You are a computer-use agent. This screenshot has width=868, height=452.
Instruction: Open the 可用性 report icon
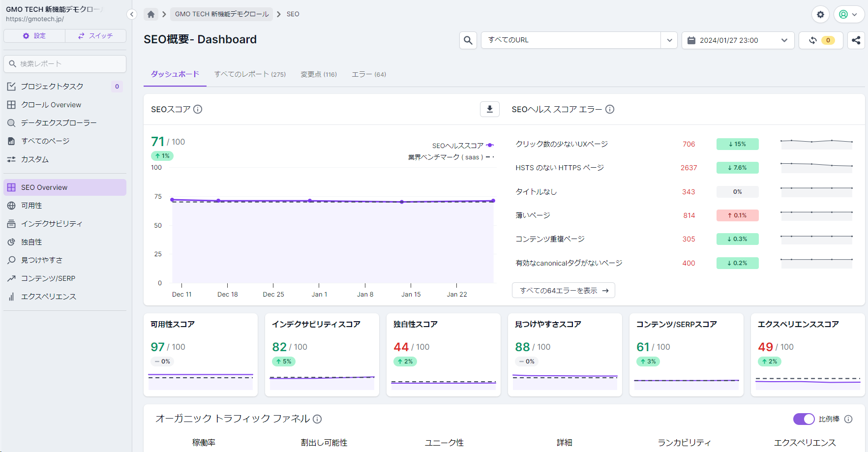[x=11, y=205]
